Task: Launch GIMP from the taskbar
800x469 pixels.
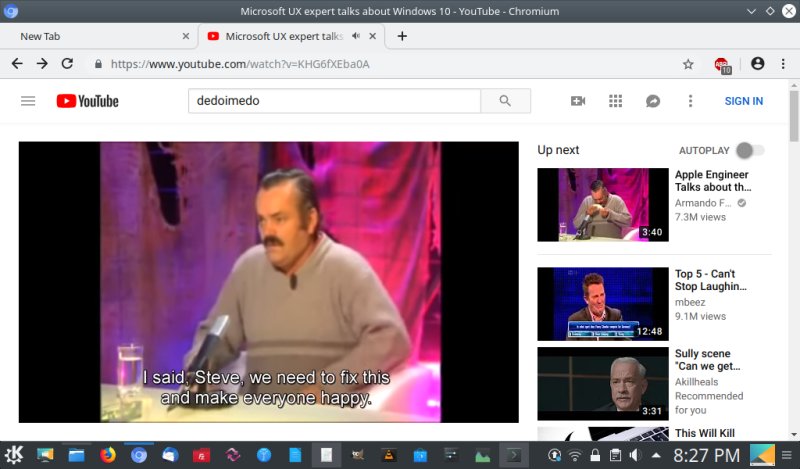Action: pos(357,455)
